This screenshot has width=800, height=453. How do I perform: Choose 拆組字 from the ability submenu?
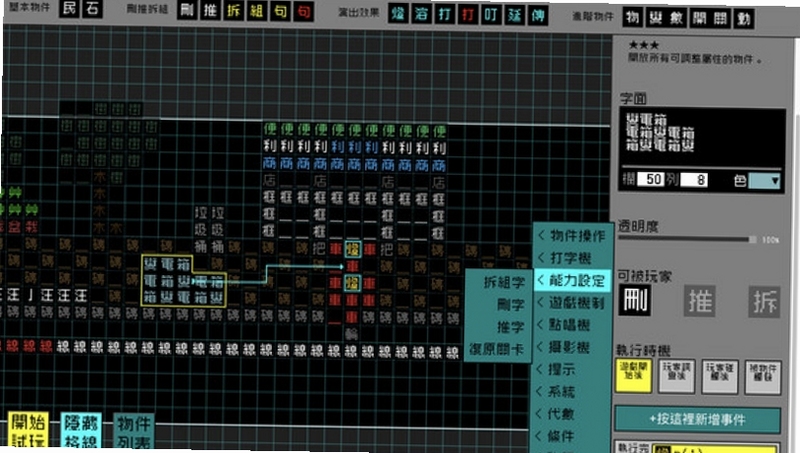click(500, 282)
